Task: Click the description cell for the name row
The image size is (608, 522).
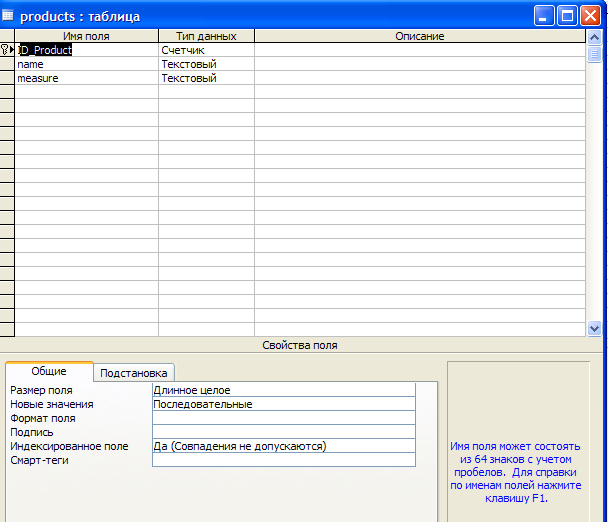Action: (x=420, y=64)
